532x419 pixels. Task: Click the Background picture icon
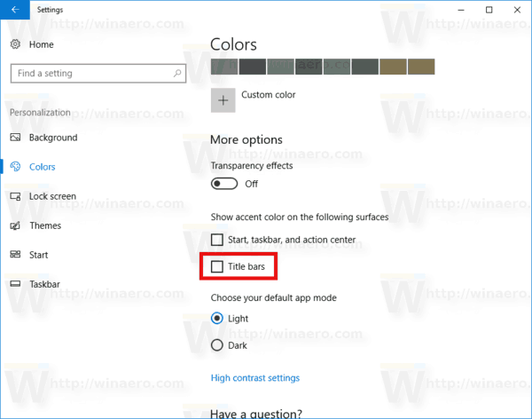(x=15, y=138)
